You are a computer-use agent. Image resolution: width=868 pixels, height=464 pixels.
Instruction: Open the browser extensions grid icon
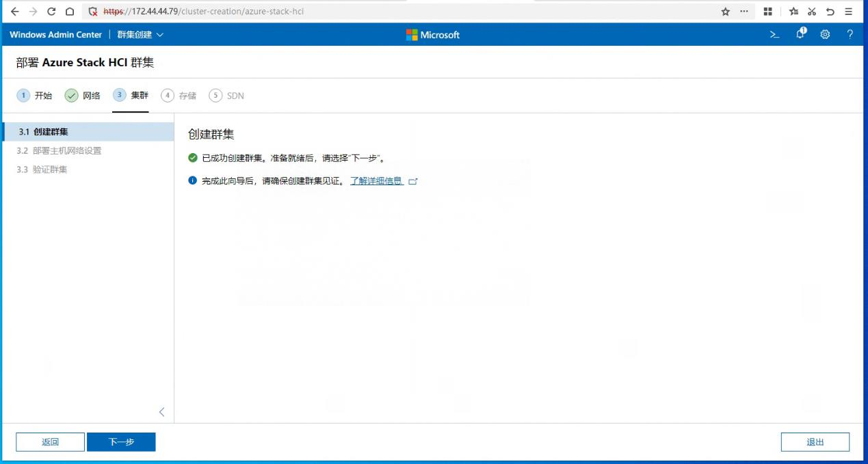coord(768,12)
